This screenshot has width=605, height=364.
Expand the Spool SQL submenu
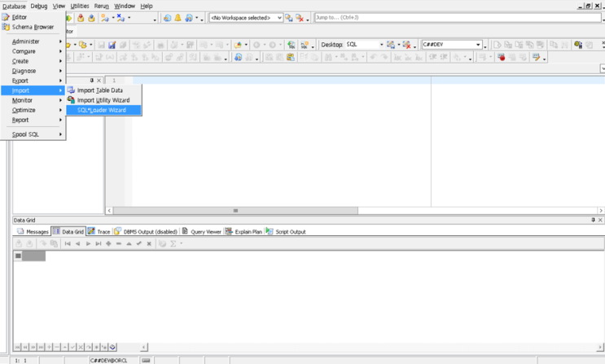point(33,134)
